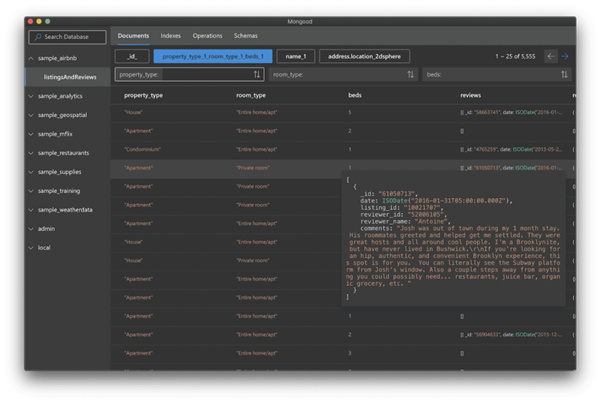
Task: Expand the sample_mflix database
Action: point(31,134)
